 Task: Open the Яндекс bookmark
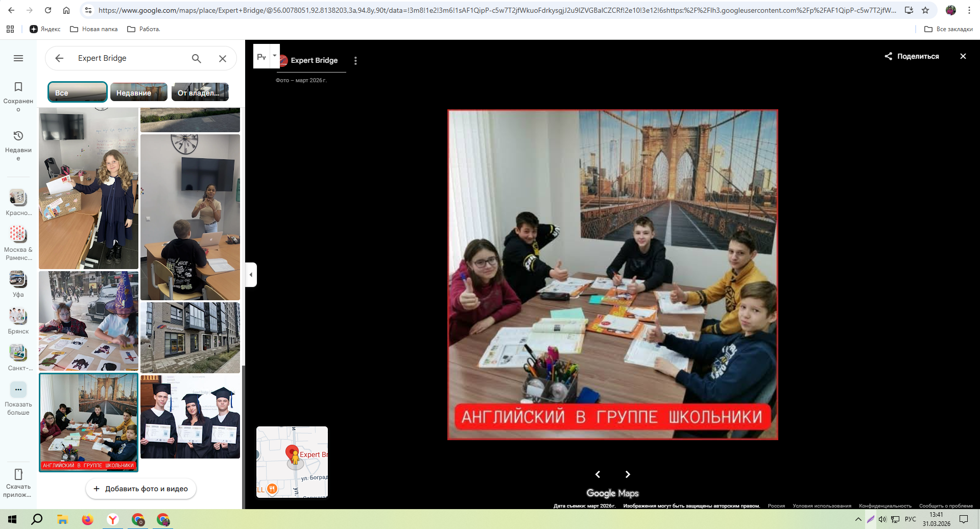pyautogui.click(x=45, y=29)
